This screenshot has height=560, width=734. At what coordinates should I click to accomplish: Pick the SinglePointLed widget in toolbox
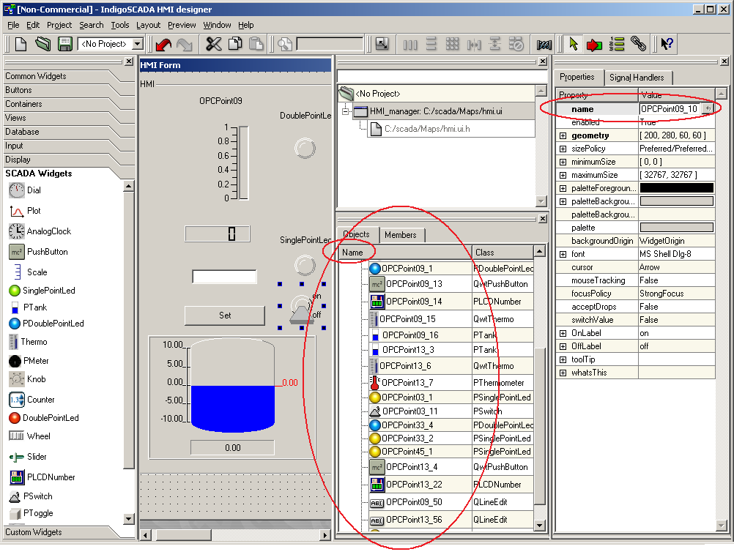coord(42,291)
